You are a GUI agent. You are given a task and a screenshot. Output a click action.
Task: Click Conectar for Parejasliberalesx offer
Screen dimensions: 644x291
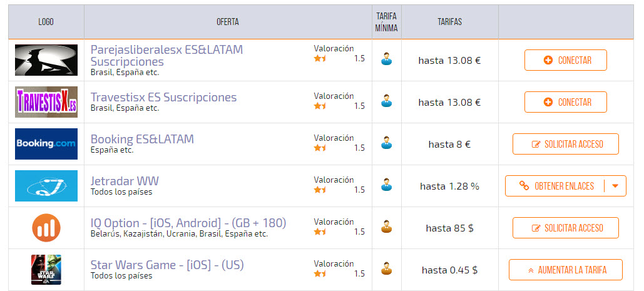tap(566, 60)
